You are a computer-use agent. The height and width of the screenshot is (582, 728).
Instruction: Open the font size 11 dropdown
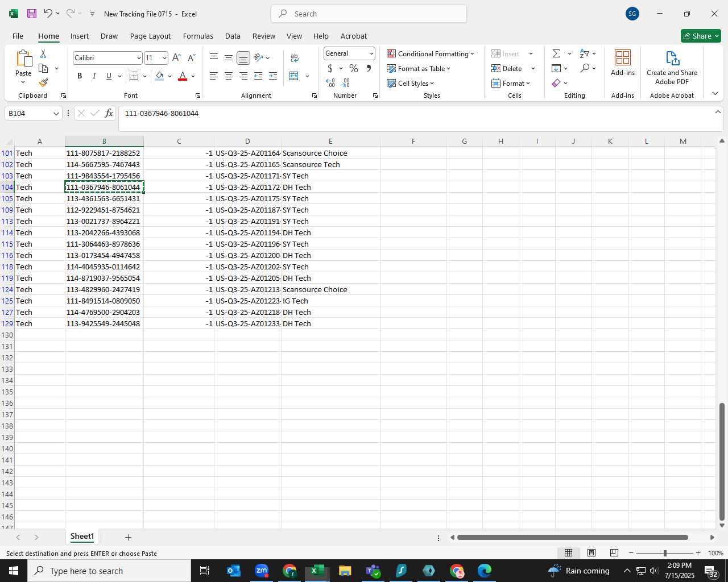point(164,58)
